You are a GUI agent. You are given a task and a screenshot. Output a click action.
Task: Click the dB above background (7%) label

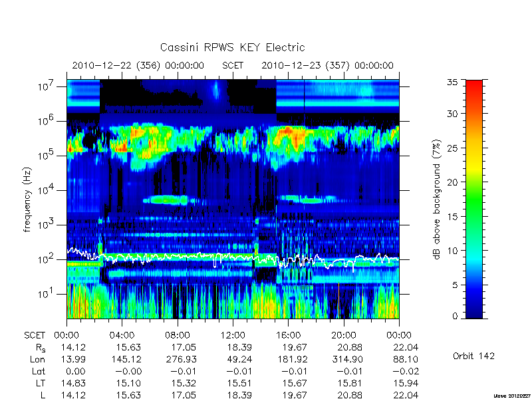[437, 199]
